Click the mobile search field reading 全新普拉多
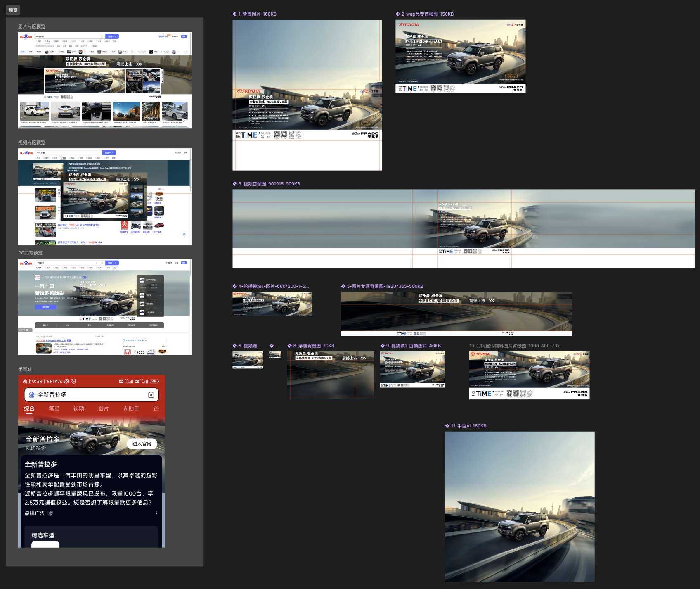The image size is (700, 589). tap(92, 395)
